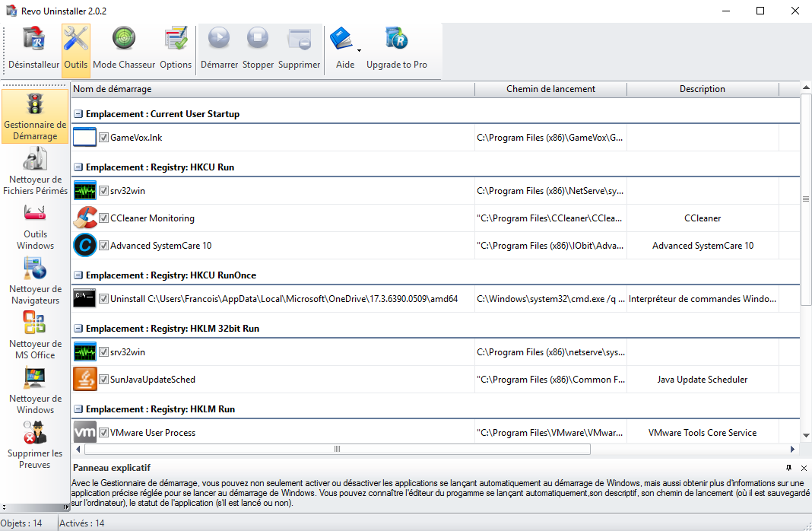Click horizontal scrollbar left arrow
Viewport: 812px width, 531px height.
(78, 449)
